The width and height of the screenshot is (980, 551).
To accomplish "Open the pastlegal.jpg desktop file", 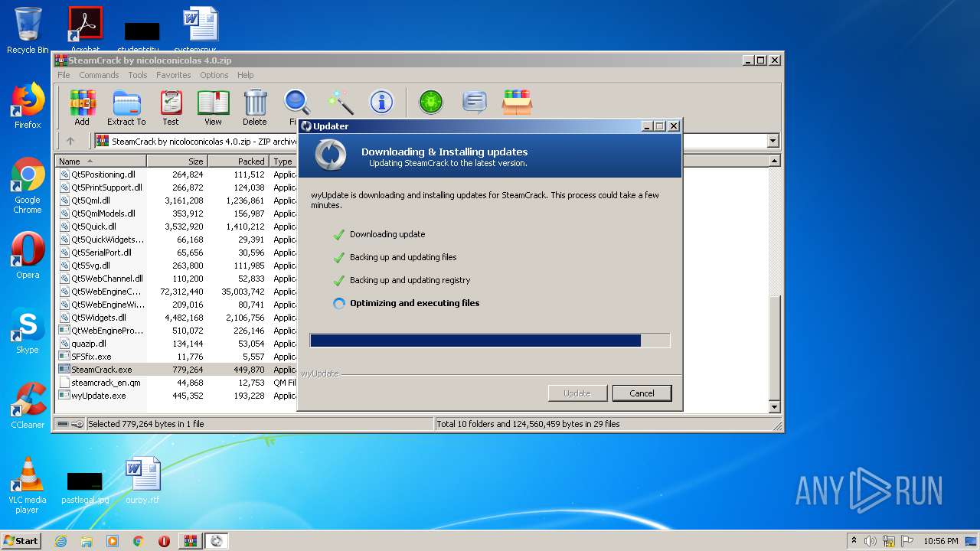I will coord(85,487).
